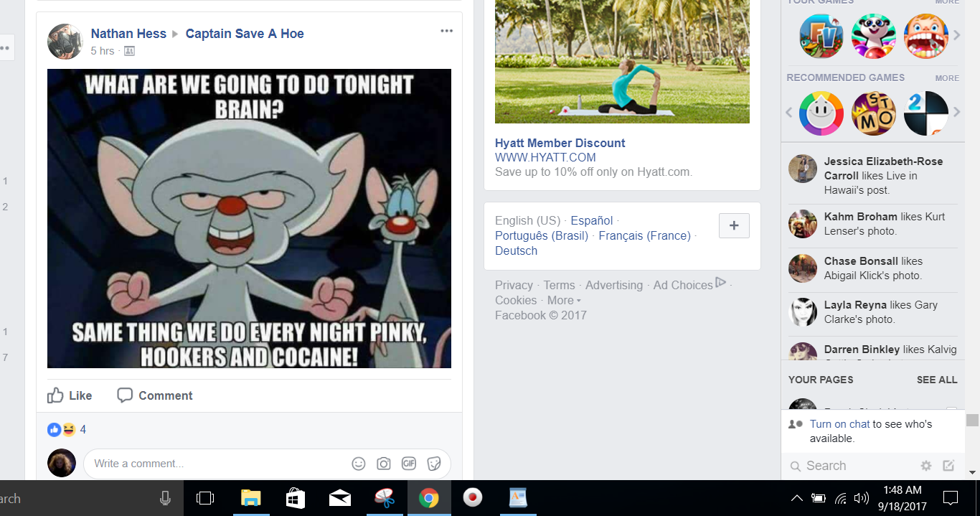Open the Action Center notifications icon
The image size is (980, 516).
(951, 498)
